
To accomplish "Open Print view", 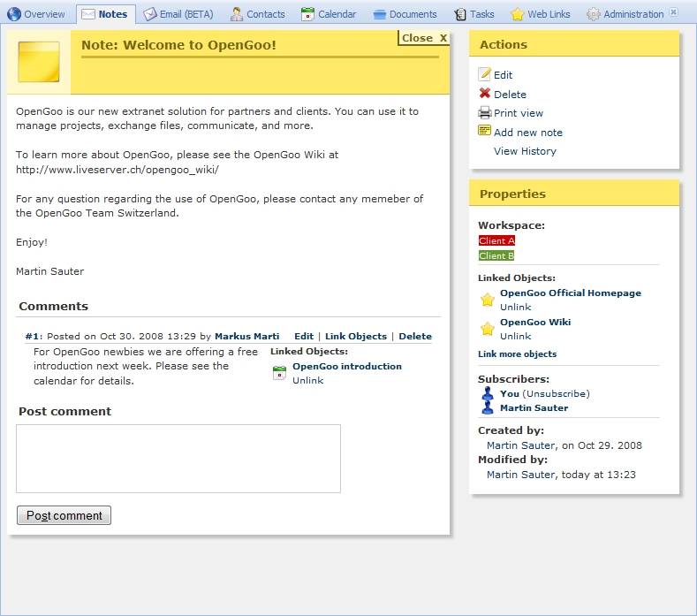I will click(519, 113).
